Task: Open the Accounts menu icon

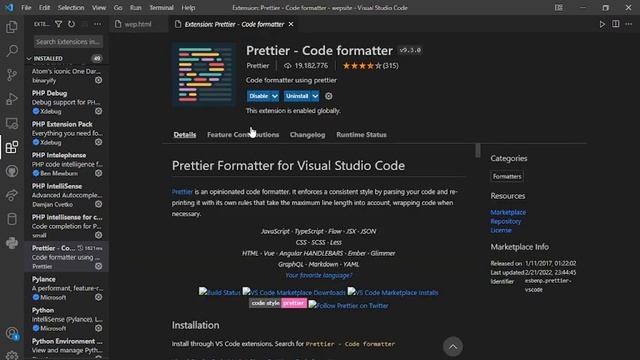Action: [x=12, y=334]
